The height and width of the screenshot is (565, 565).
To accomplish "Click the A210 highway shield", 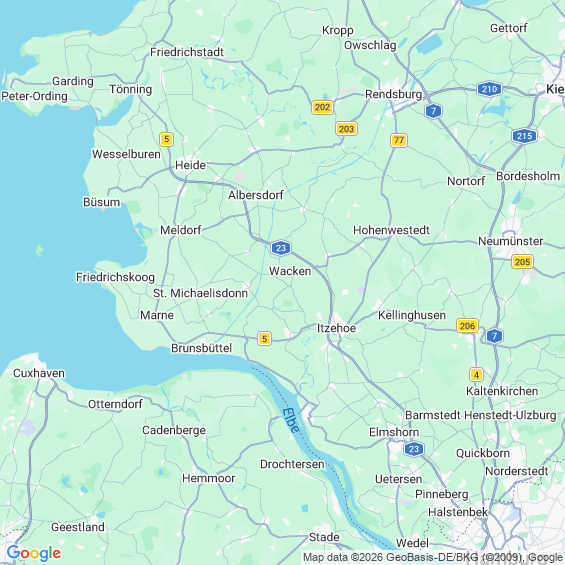I will (489, 89).
